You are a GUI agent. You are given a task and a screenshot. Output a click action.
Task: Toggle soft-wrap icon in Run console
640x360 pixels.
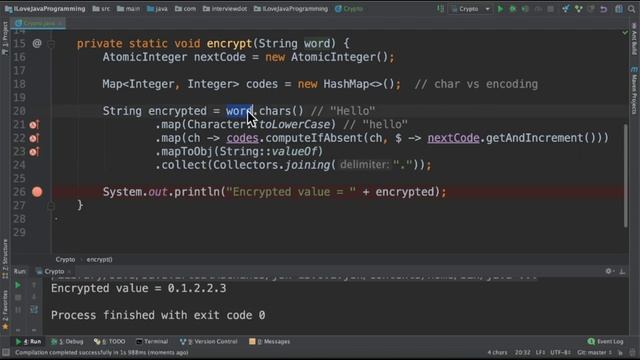tap(34, 310)
